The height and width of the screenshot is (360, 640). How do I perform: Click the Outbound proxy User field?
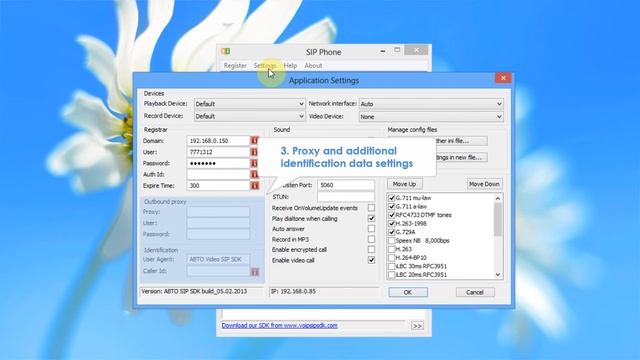218,223
